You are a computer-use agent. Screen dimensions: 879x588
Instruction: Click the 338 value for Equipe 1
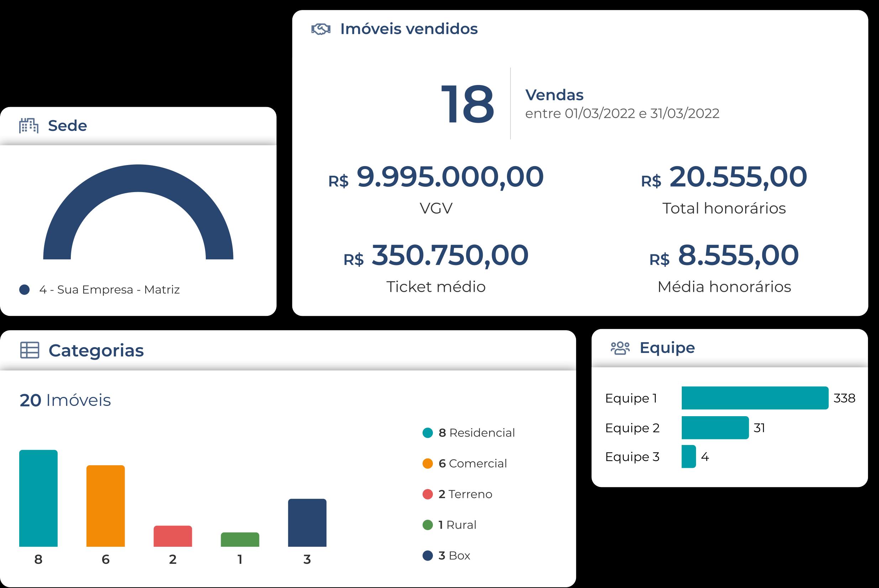point(844,398)
